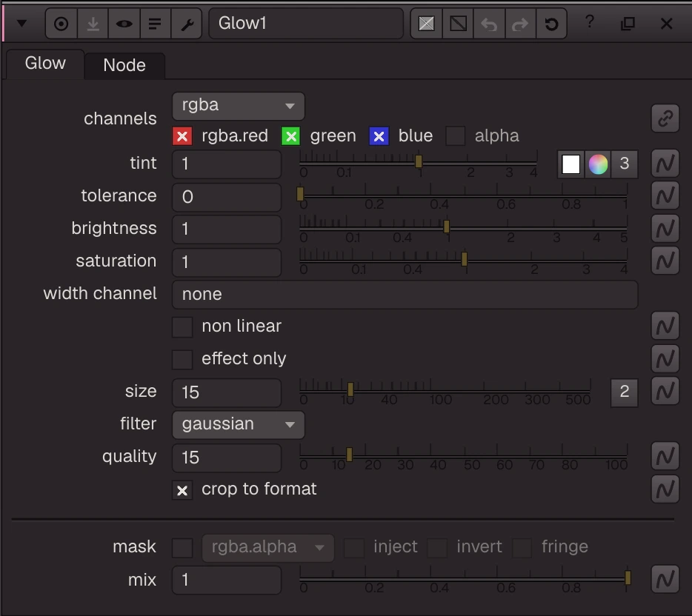
Task: Open the wrench settings icon
Action: (x=187, y=24)
